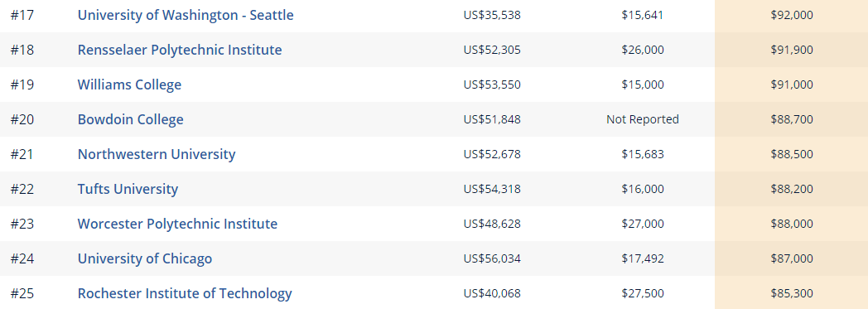Click the $92,000 salary value

[792, 15]
